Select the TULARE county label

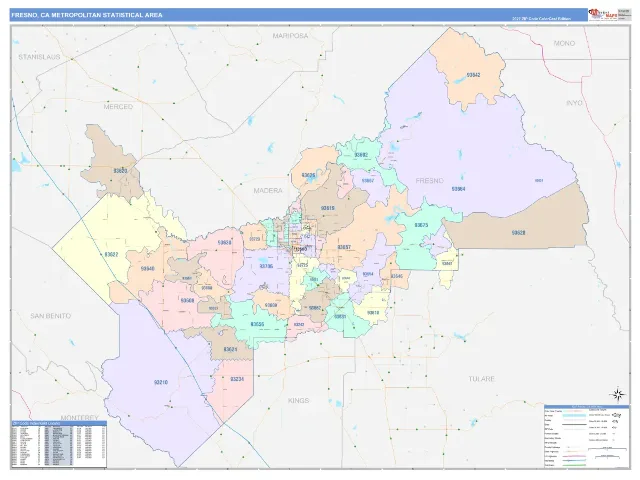click(x=482, y=379)
